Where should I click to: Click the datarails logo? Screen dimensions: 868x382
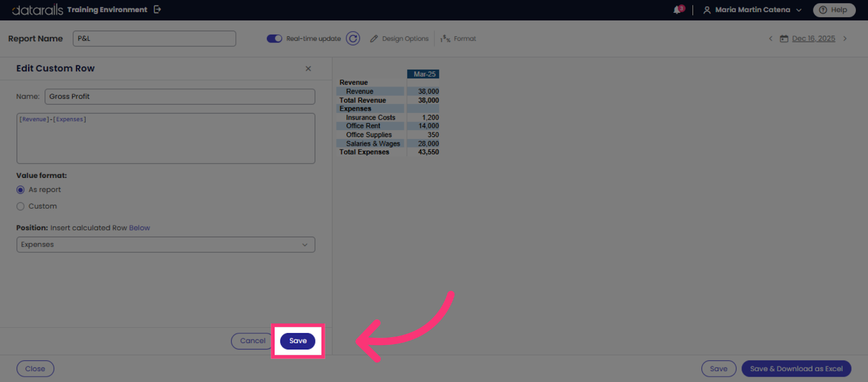pos(37,10)
